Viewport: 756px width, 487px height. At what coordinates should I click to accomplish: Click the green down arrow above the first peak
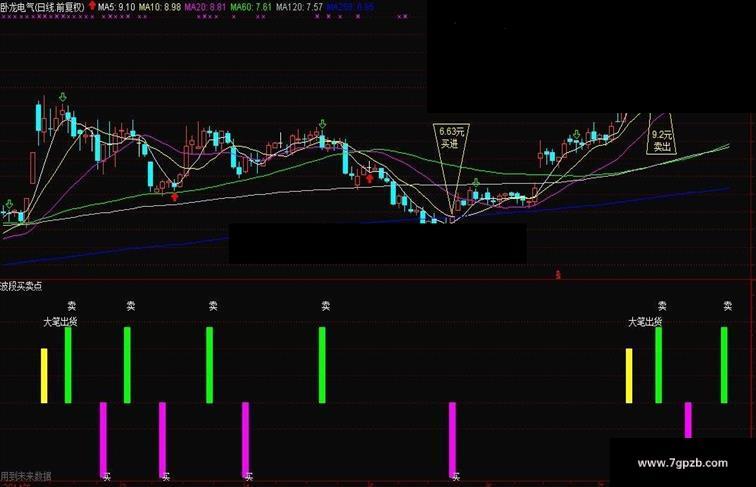pos(63,97)
